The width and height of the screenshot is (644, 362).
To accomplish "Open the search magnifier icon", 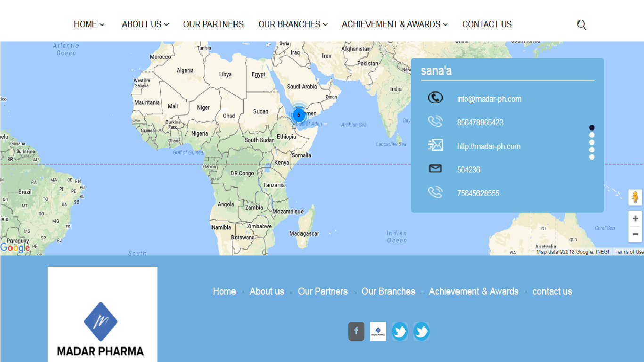I will click(x=582, y=25).
